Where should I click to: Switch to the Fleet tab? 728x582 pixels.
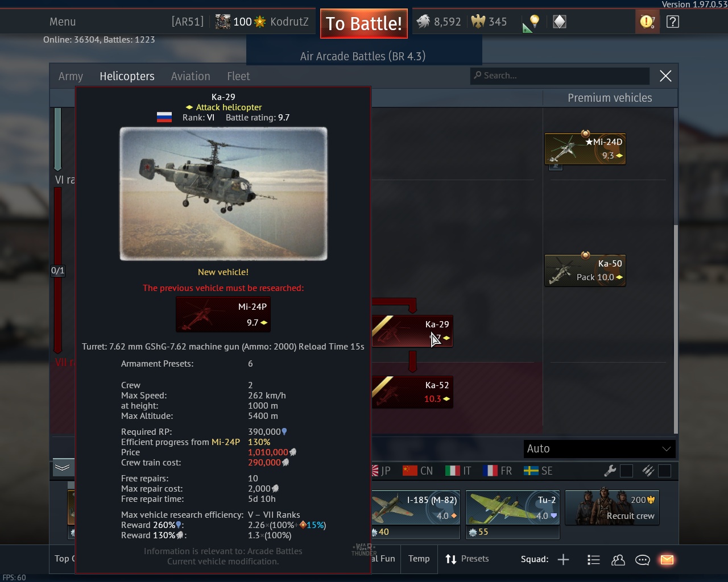238,76
